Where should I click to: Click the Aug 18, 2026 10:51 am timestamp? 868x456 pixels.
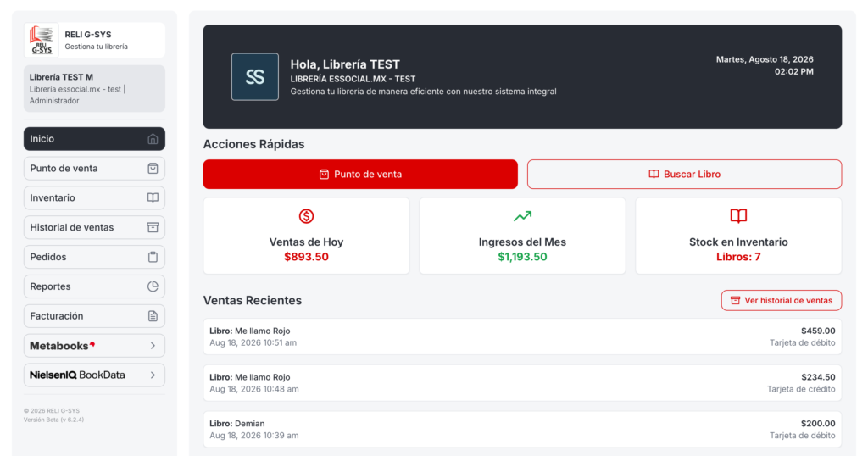253,343
